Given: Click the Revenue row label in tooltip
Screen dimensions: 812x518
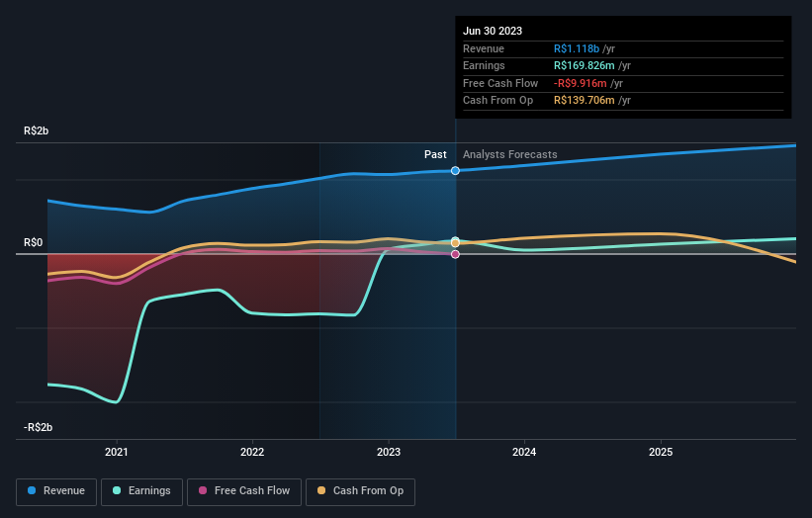Looking at the screenshot, I should click(x=484, y=48).
